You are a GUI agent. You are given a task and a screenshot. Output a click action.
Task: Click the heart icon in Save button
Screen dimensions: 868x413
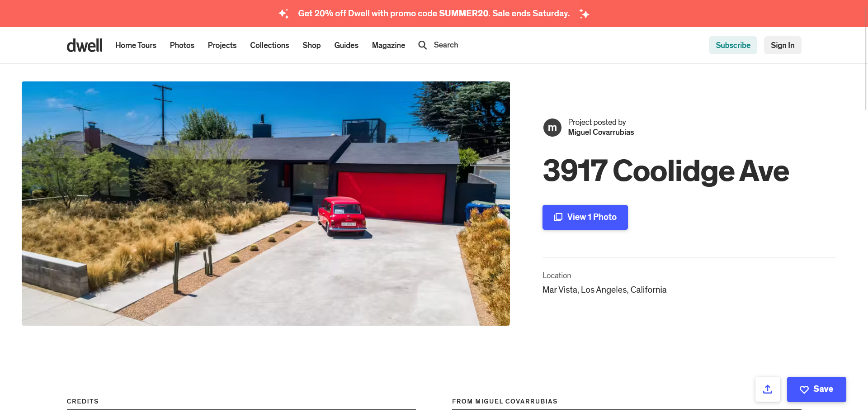tap(804, 389)
